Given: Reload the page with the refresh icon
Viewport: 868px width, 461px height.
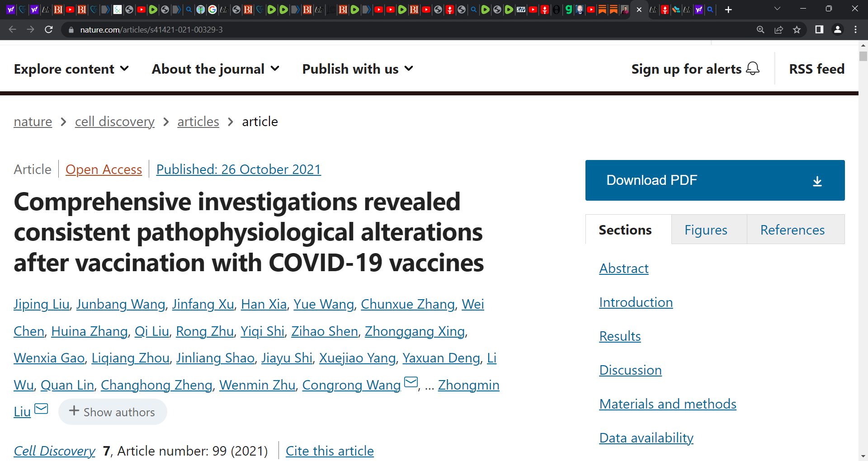Looking at the screenshot, I should [x=49, y=29].
